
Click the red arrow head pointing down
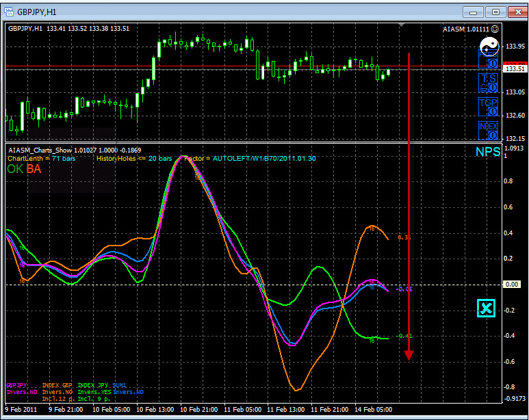409,355
